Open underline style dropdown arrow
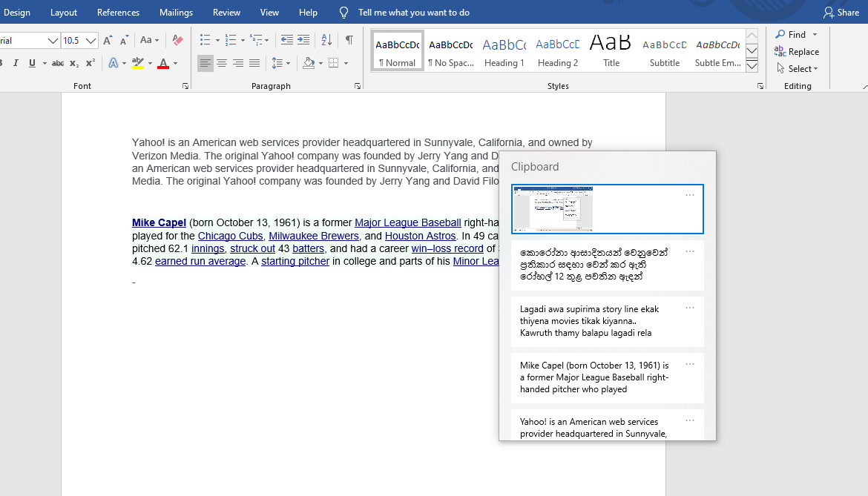The height and width of the screenshot is (496, 868). (x=45, y=63)
